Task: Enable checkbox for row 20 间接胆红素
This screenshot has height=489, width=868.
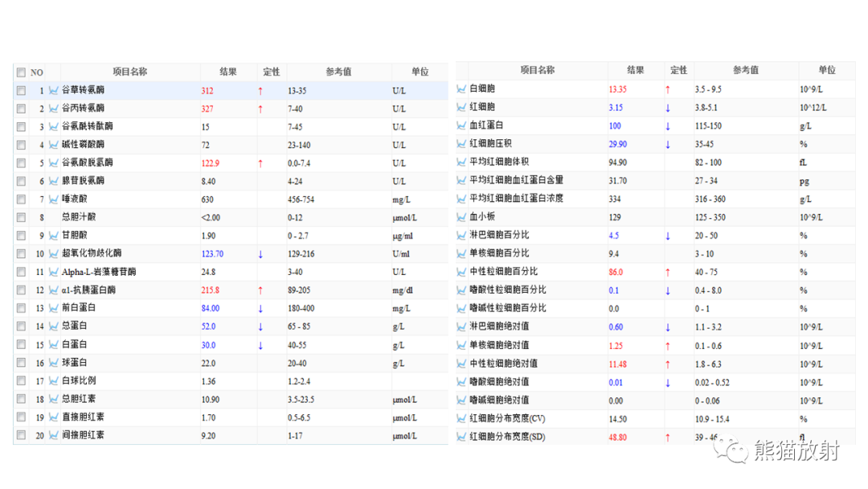Action: (x=21, y=435)
